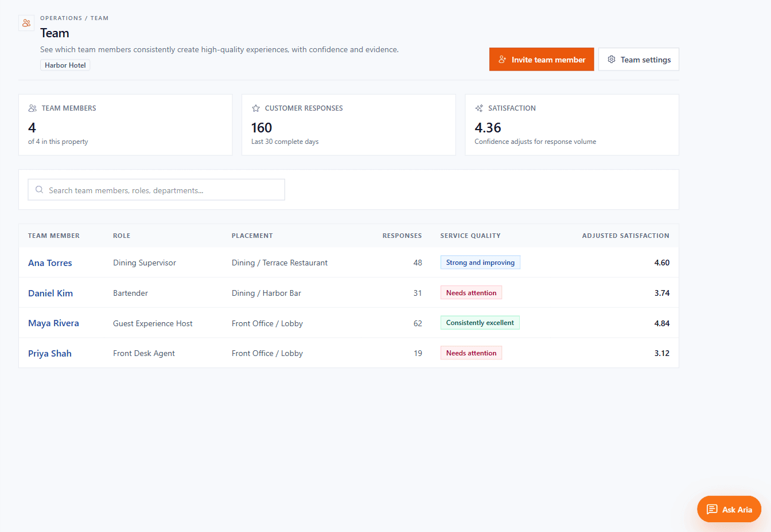Open Priya Shah profile
This screenshot has height=532, width=771.
pyautogui.click(x=50, y=353)
